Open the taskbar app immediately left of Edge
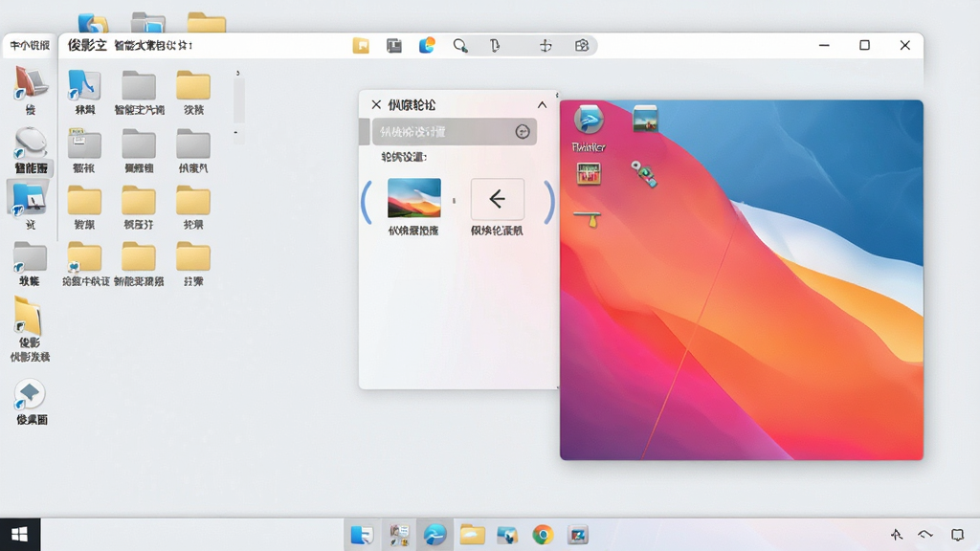Viewport: 980px width, 551px height. point(399,535)
